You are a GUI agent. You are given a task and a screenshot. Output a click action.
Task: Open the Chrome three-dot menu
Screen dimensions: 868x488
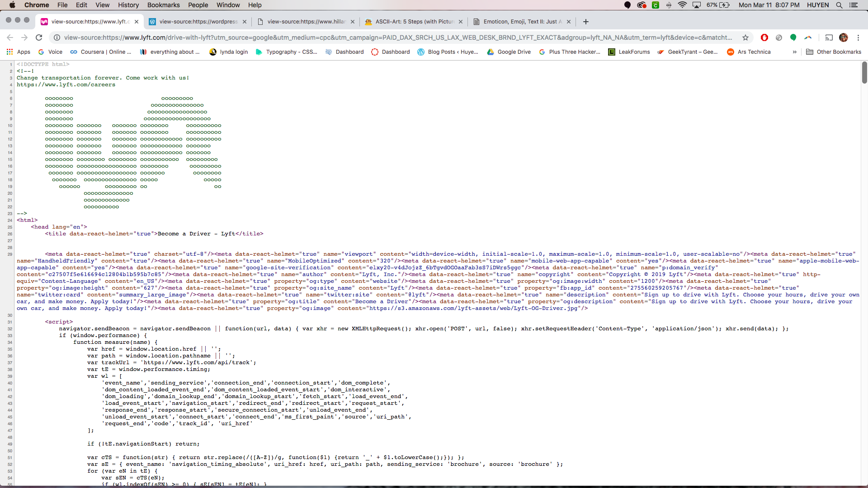(x=858, y=38)
